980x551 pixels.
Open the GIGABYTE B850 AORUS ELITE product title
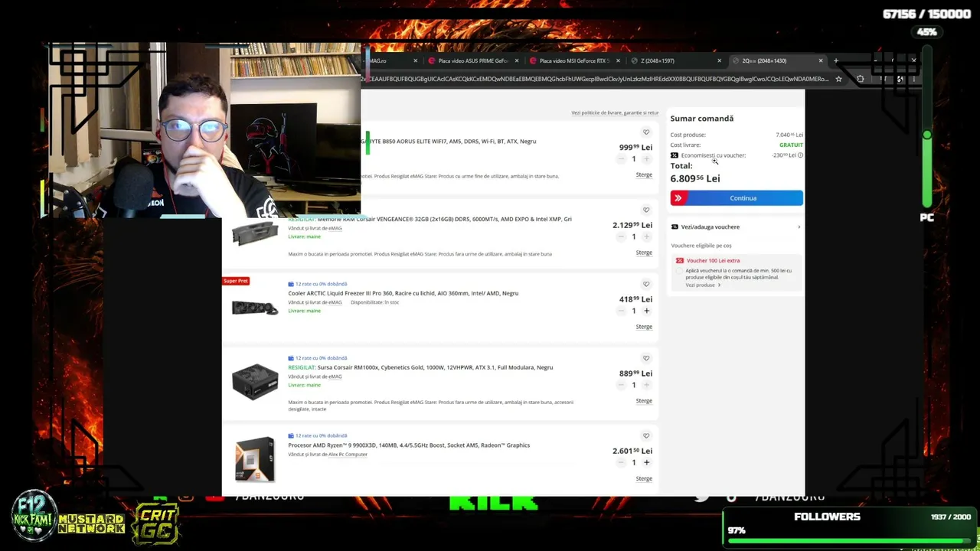449,142
